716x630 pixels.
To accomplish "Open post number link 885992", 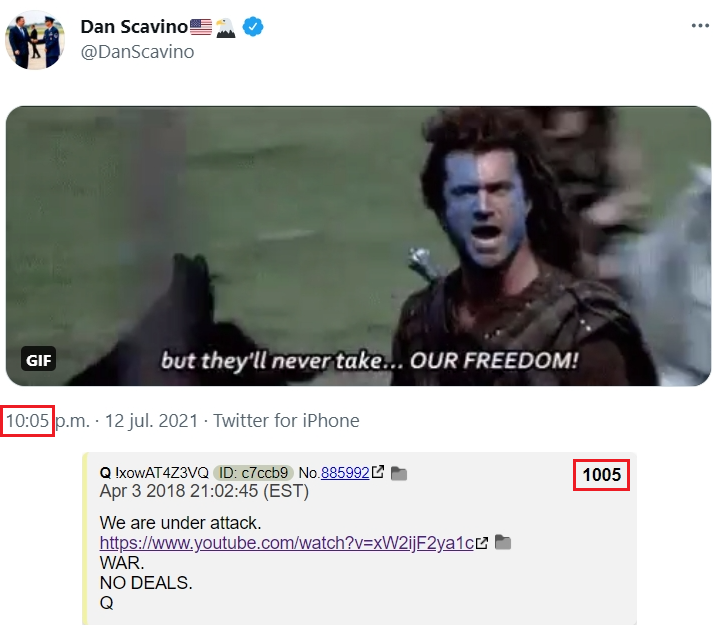I will coord(345,472).
